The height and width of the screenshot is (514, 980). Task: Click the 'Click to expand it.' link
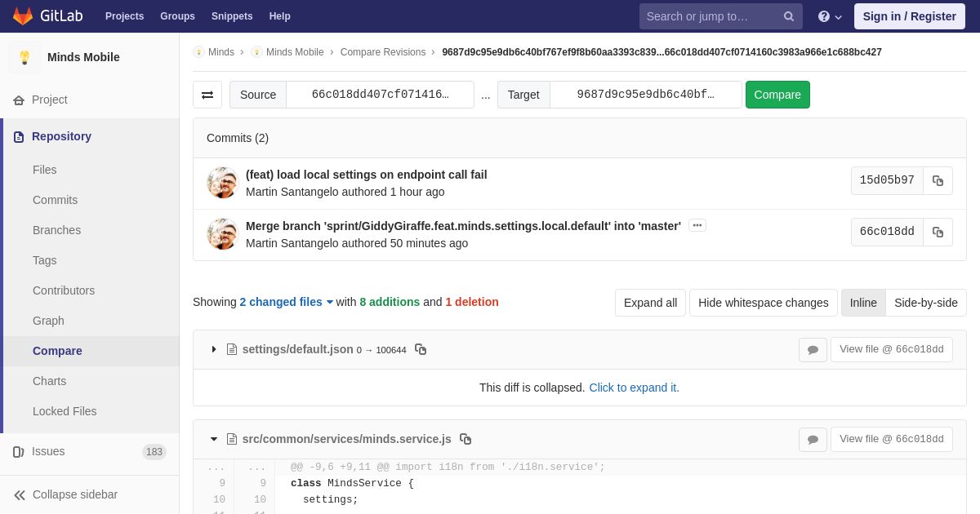634,388
